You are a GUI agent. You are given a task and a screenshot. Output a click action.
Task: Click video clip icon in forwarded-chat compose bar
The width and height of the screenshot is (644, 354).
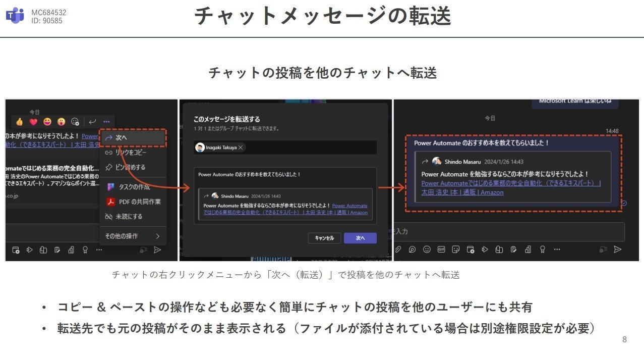(x=603, y=249)
